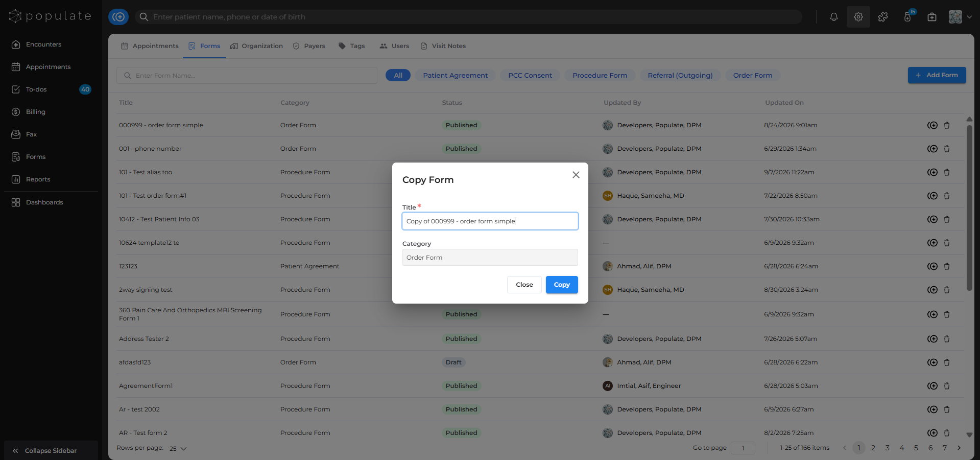Open the user profile avatar menu
Image resolution: width=980 pixels, height=460 pixels.
tap(960, 17)
